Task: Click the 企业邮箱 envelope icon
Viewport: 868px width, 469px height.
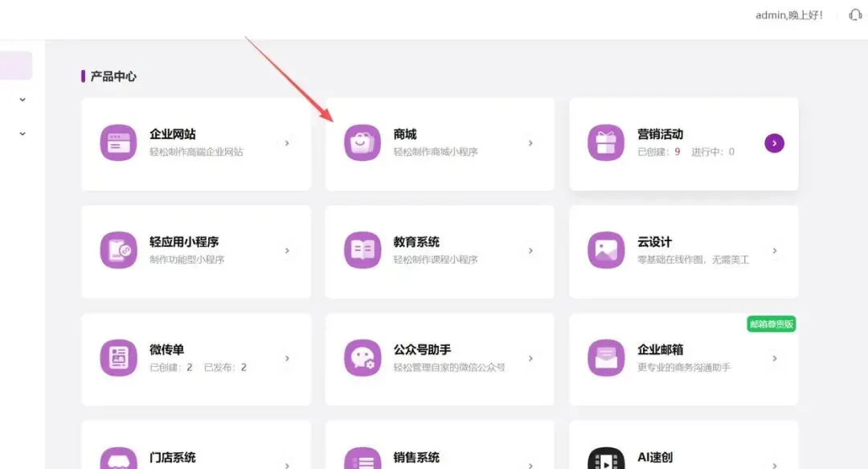Action: pos(606,358)
